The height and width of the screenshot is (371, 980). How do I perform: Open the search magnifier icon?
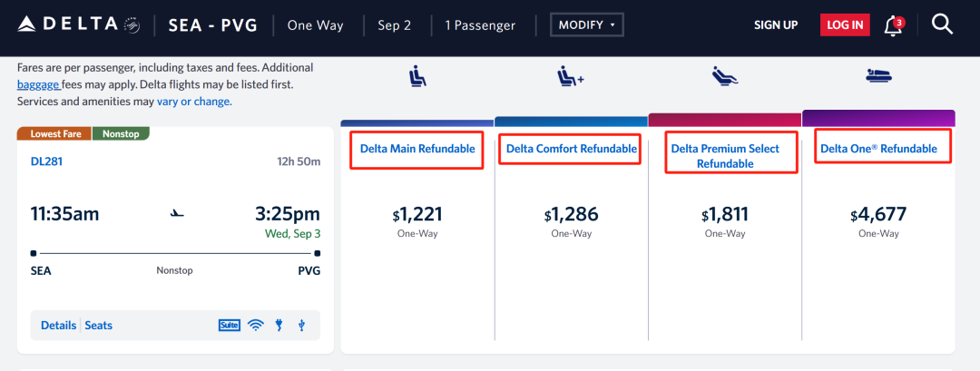[942, 24]
